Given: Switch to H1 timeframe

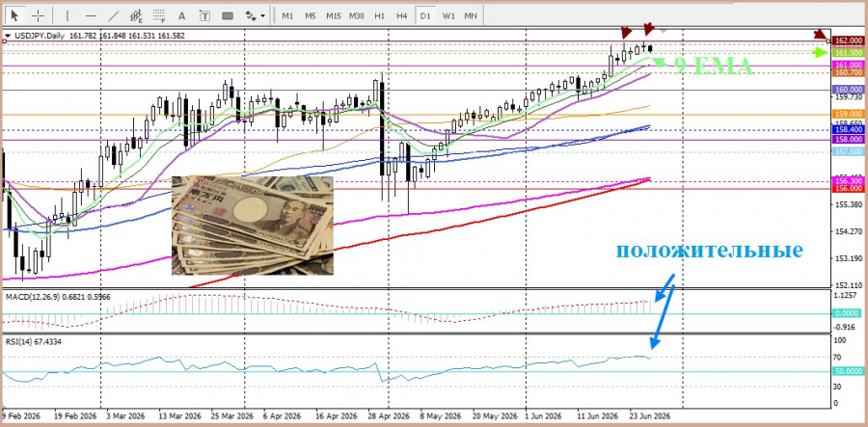Looking at the screenshot, I should [379, 16].
